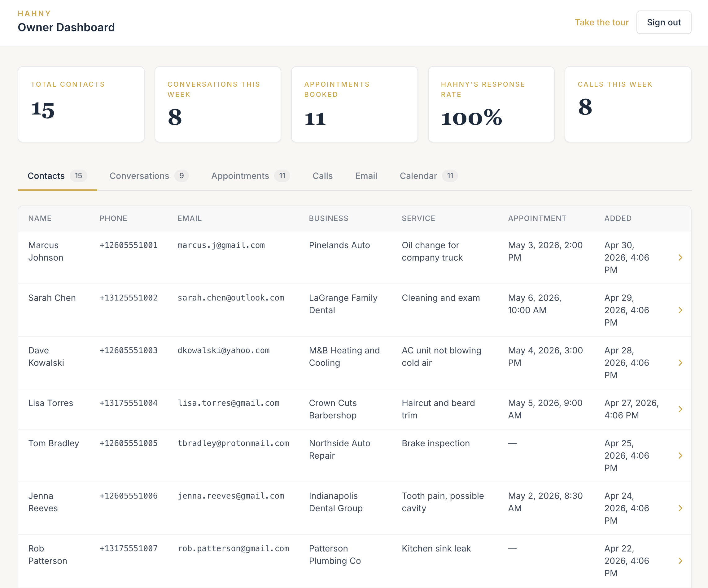Open Jenna Reeves row chevron
The width and height of the screenshot is (708, 588).
click(680, 508)
